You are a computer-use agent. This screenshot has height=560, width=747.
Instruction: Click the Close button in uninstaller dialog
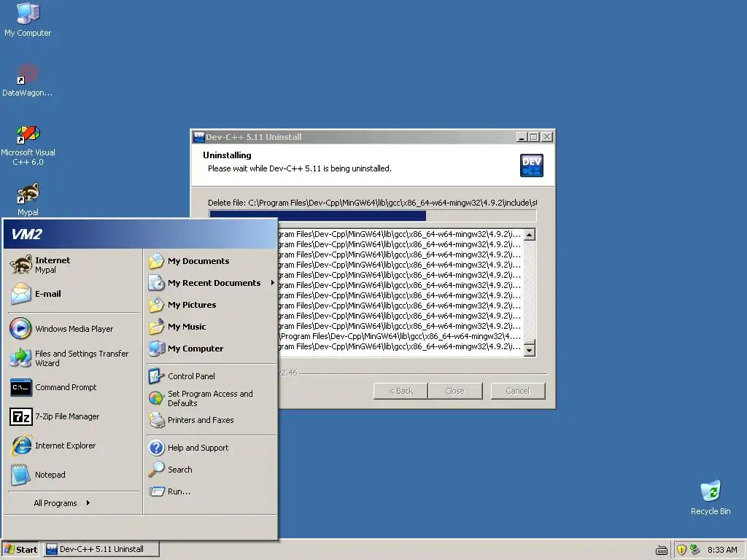pos(455,391)
